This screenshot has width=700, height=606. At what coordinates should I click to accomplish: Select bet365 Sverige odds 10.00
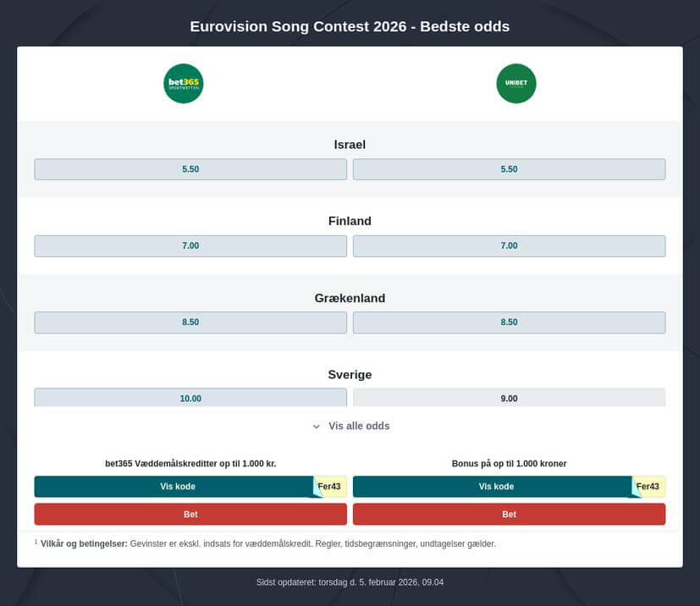(190, 398)
